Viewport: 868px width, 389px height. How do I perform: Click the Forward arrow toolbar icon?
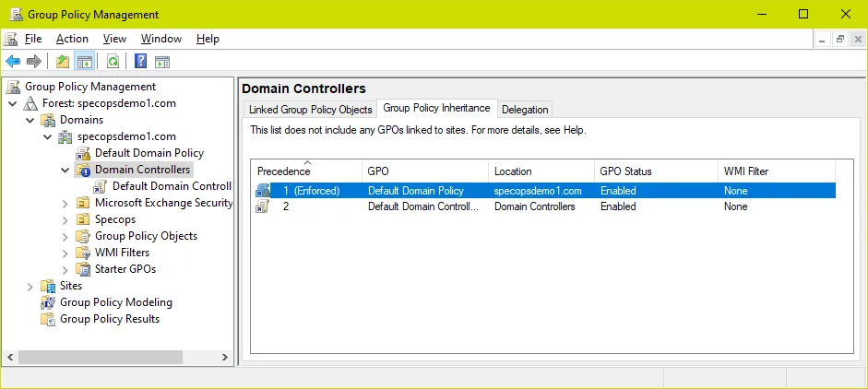pos(34,62)
